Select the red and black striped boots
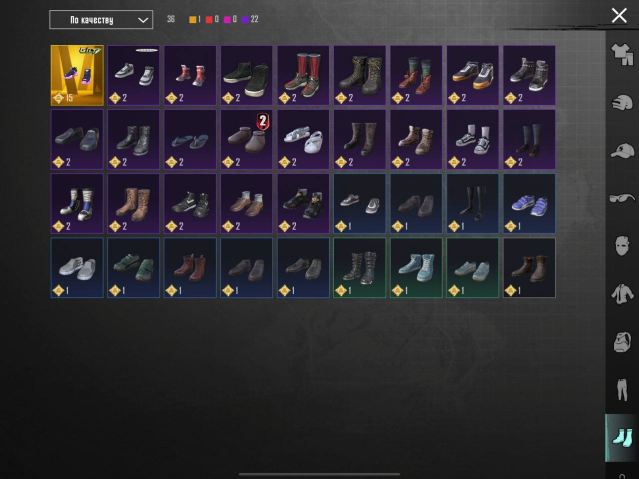The width and height of the screenshot is (639, 479). coord(303,75)
